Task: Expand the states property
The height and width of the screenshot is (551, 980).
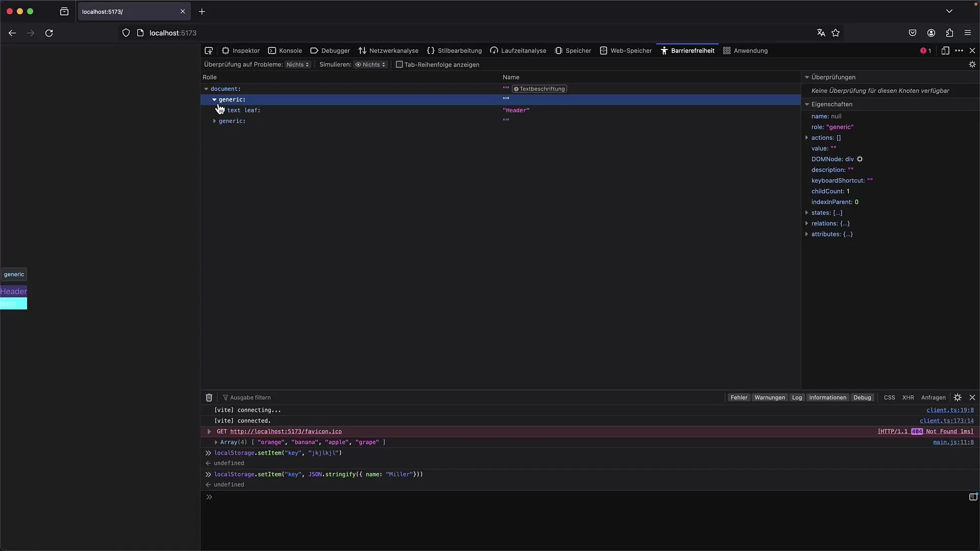Action: (x=807, y=213)
